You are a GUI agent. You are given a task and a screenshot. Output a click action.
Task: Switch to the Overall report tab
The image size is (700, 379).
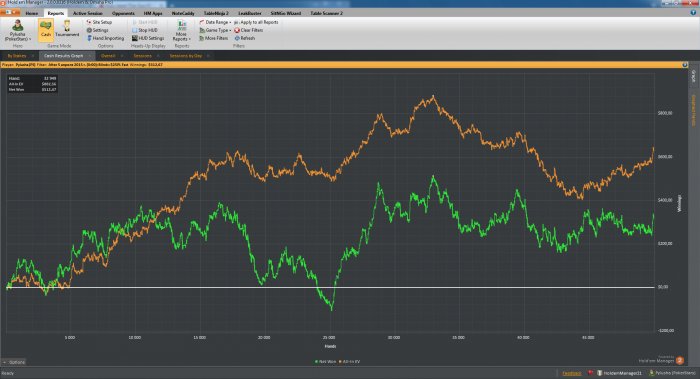point(108,56)
